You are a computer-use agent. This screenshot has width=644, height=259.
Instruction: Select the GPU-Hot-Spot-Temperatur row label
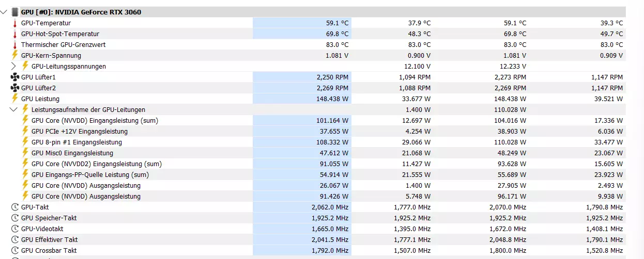coord(60,34)
